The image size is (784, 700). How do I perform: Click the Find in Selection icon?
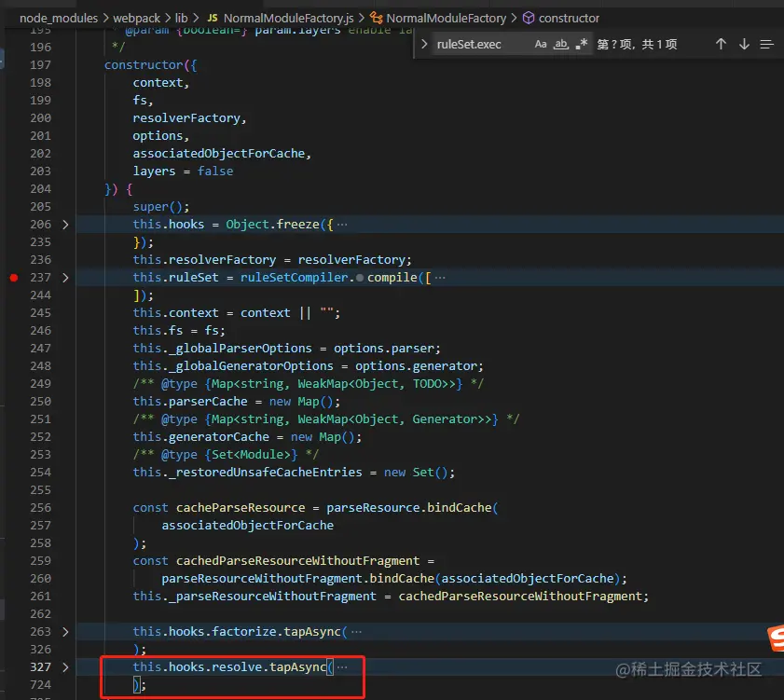tap(766, 44)
